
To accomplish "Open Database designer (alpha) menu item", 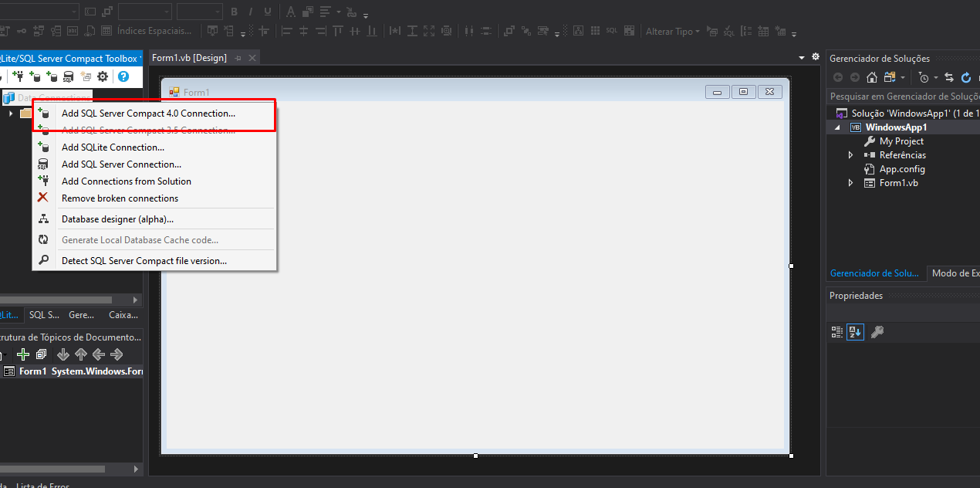I will 154,219.
